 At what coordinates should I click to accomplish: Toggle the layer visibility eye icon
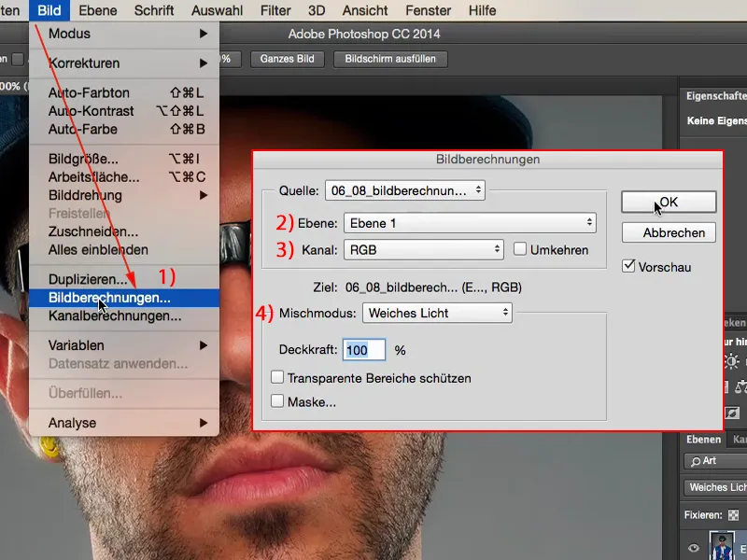pos(693,548)
